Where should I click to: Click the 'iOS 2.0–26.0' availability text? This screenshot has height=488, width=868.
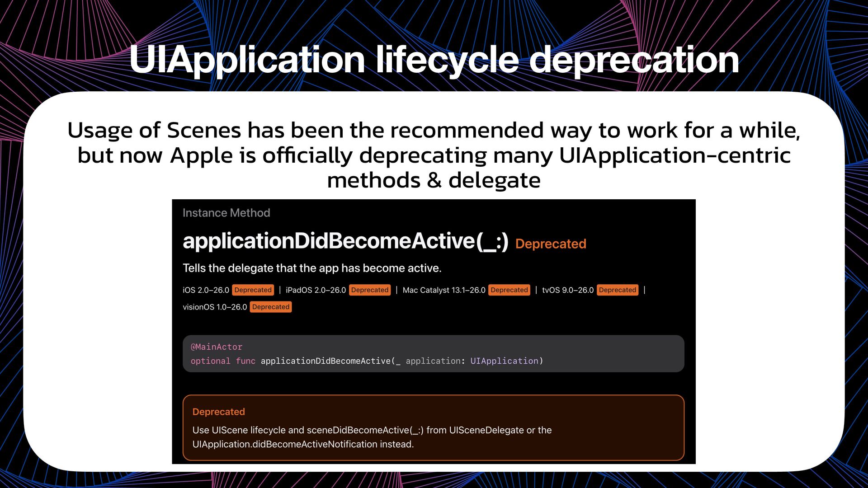pos(206,290)
